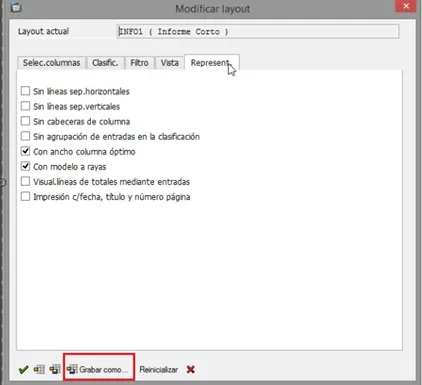
Task: Confirm layout with green checkmark icon
Action: point(24,370)
